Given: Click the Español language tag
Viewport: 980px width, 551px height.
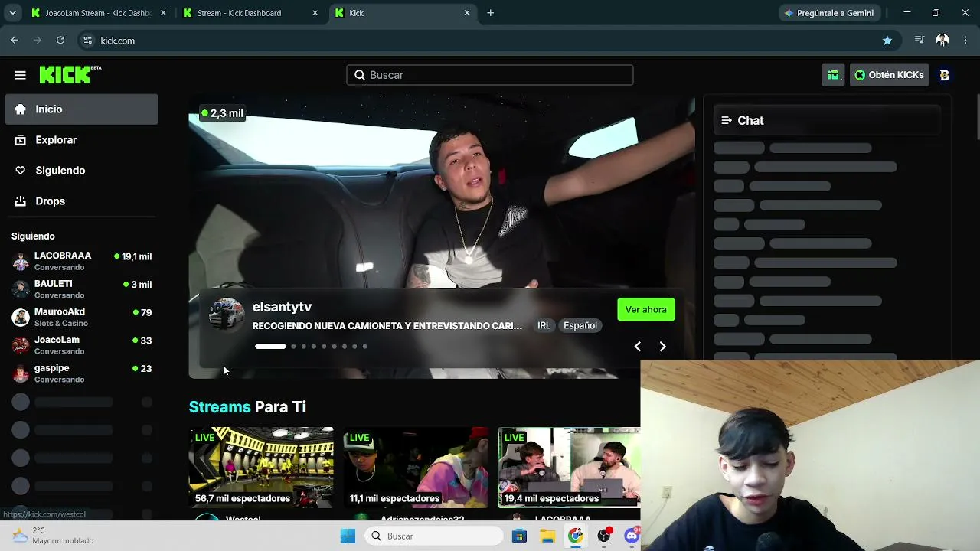Looking at the screenshot, I should (580, 325).
